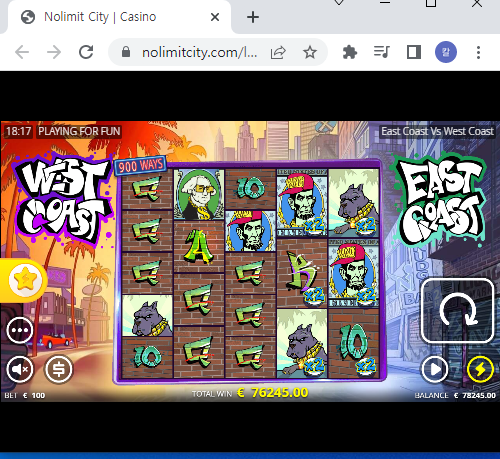Image resolution: width=500 pixels, height=459 pixels.
Task: Open the yellow star bonus feature
Action: tap(26, 280)
